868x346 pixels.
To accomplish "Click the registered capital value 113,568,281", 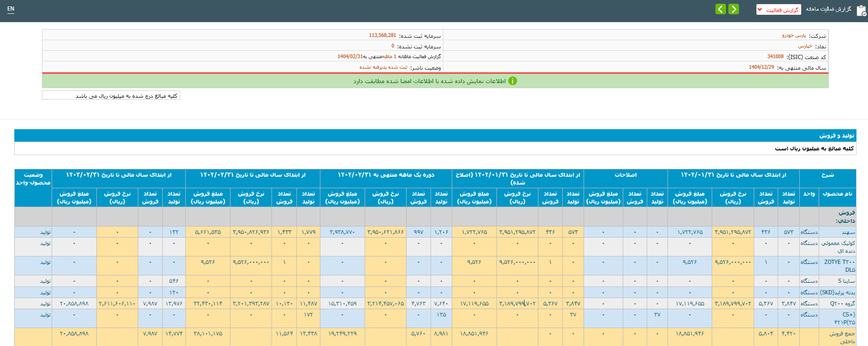I will point(382,36).
